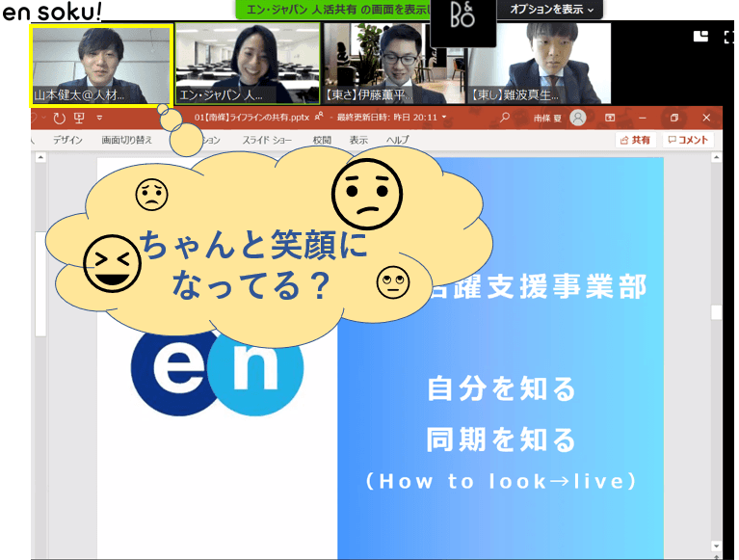Click the redo arrow in Quick Access Toolbar
The height and width of the screenshot is (560, 739).
tap(60, 118)
